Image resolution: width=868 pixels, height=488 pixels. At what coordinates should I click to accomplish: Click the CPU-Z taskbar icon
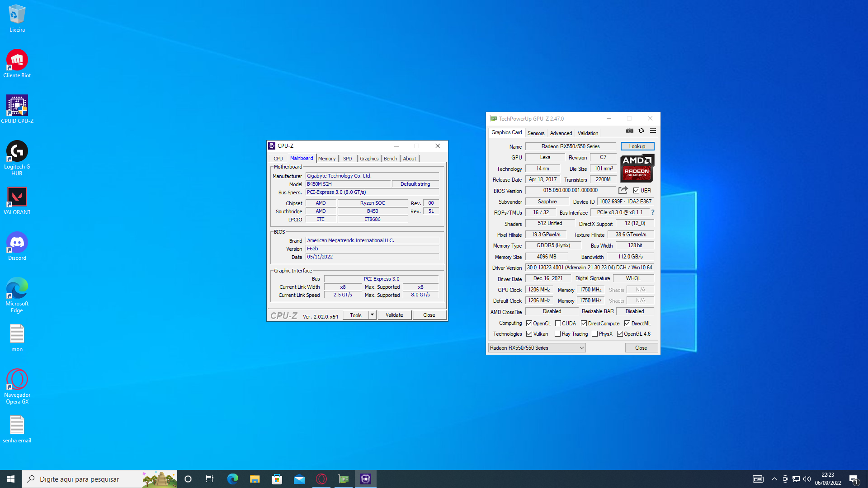click(366, 479)
